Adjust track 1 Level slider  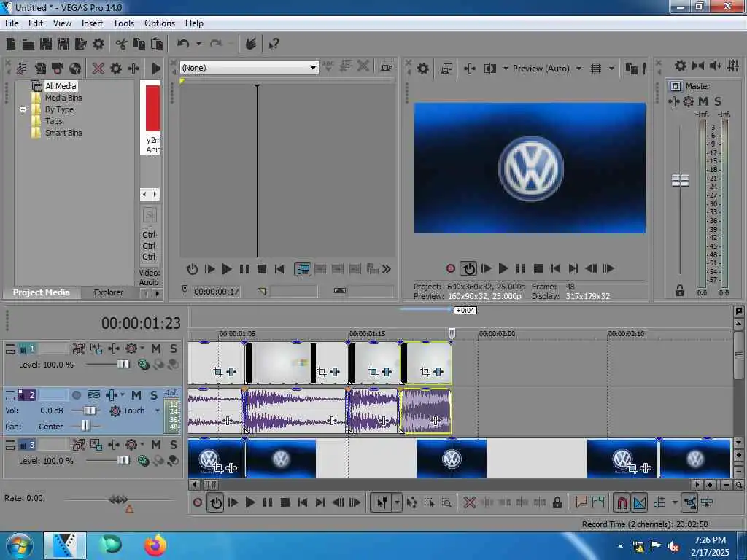(x=123, y=365)
